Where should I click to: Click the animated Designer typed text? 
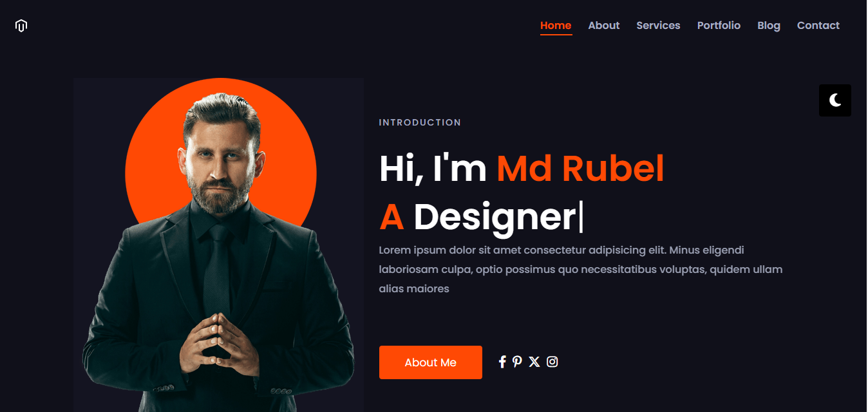(494, 217)
